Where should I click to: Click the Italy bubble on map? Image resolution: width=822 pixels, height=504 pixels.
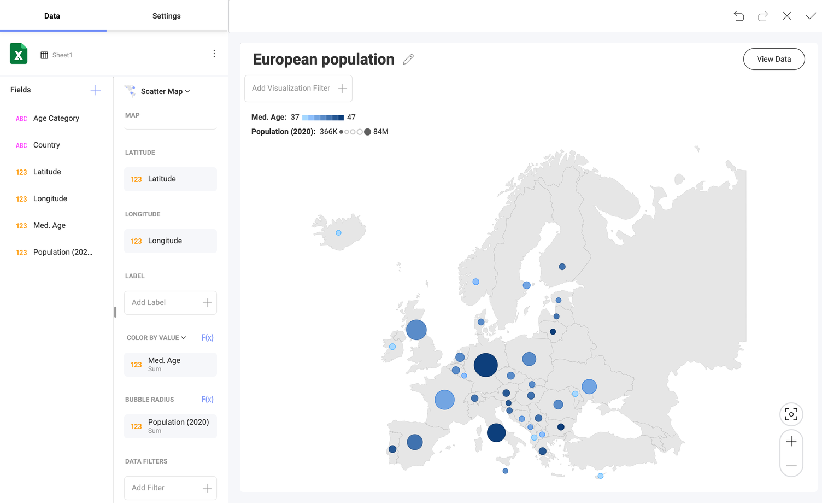coord(496,433)
